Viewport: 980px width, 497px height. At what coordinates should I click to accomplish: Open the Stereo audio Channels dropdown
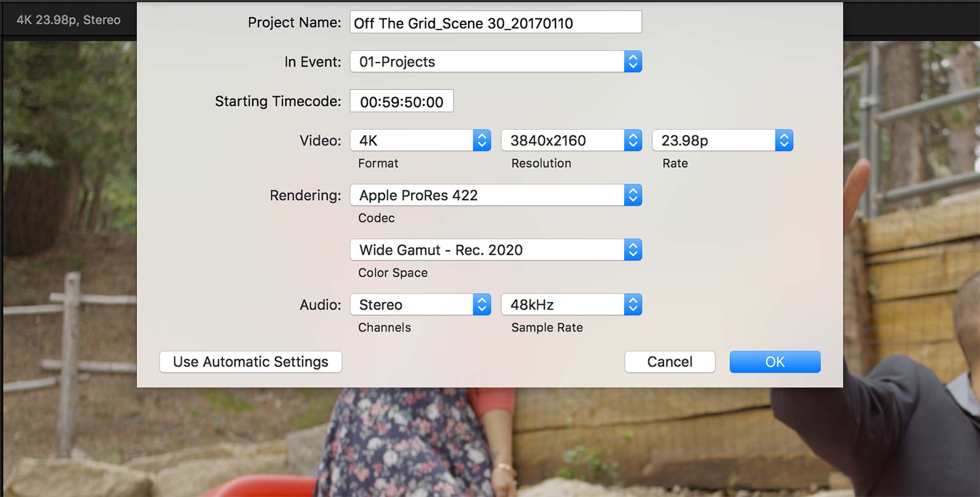420,305
